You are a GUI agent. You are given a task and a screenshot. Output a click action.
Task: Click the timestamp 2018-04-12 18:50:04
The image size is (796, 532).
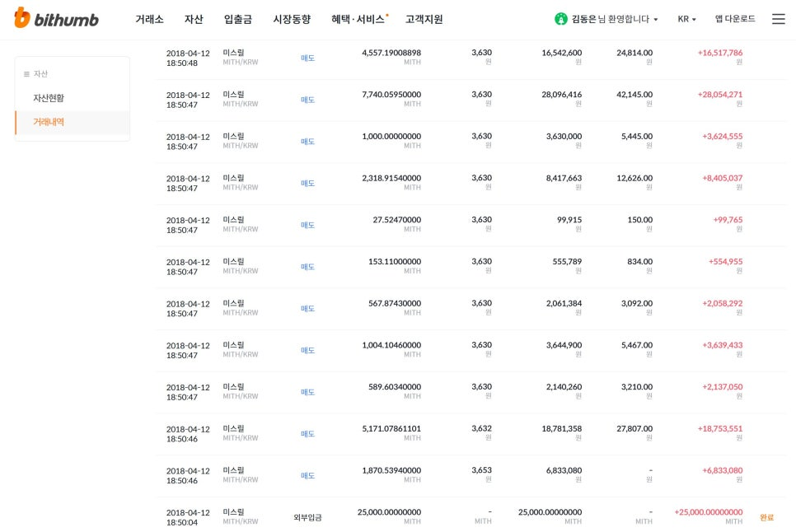(188, 517)
